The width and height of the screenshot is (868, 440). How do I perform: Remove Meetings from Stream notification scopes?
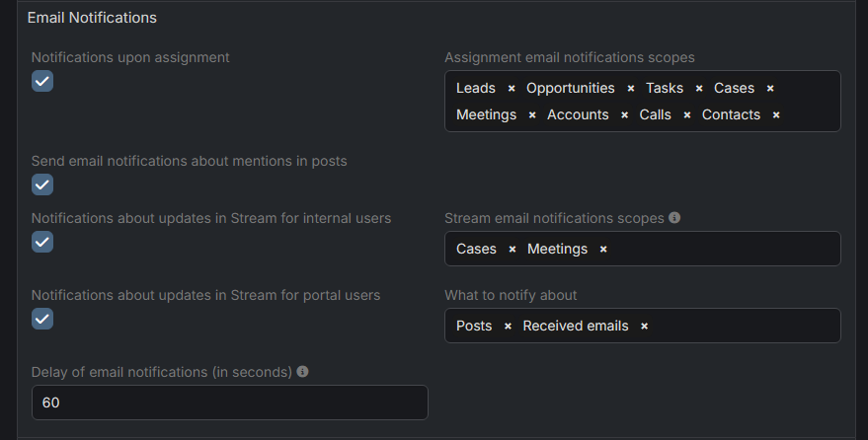tap(603, 250)
